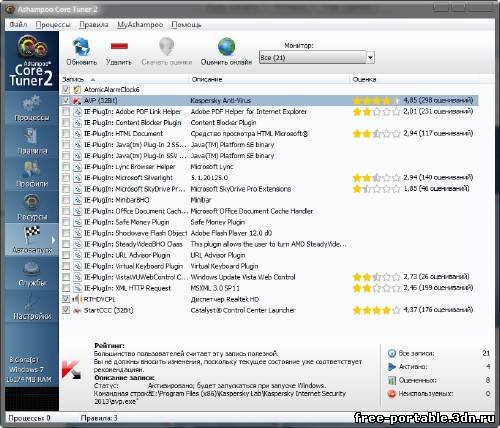This screenshot has height=428, width=500.
Task: Select the URL Advisor Plugin row
Action: point(269,255)
